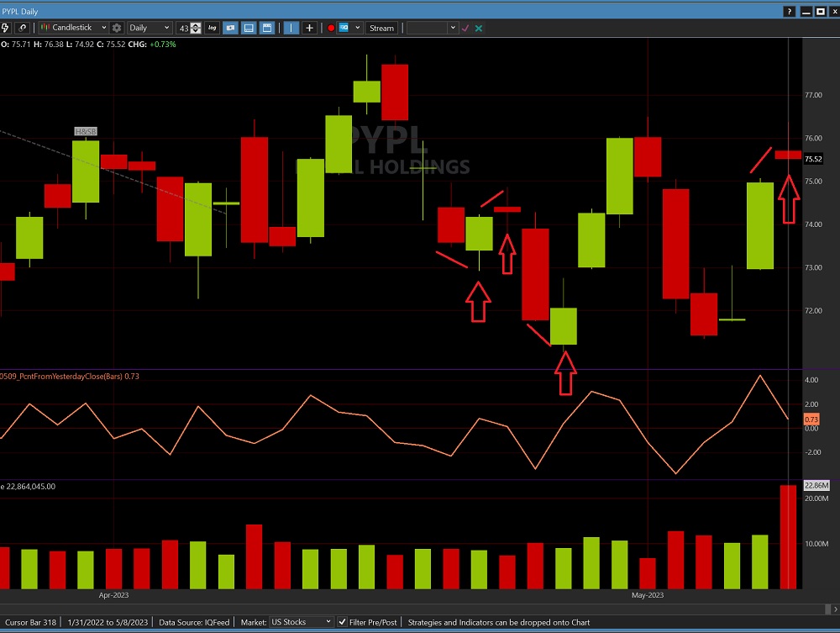
Task: Open chart settings with the gear icon
Action: [115, 28]
